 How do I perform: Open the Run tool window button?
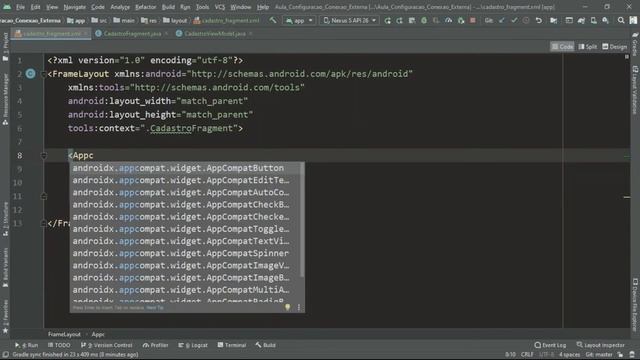click(x=27, y=345)
